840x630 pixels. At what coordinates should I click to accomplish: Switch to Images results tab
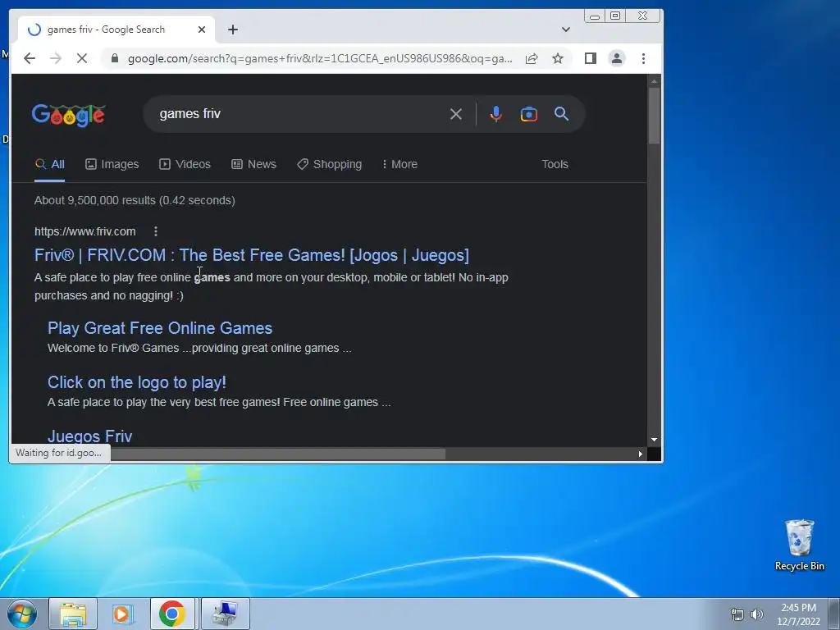[x=112, y=164]
